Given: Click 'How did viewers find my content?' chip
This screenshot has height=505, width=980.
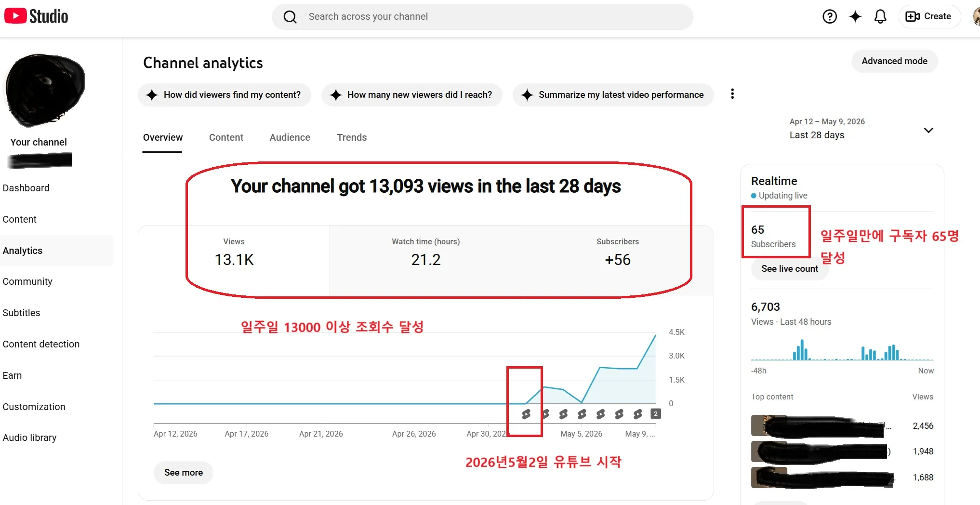Looking at the screenshot, I should click(225, 95).
